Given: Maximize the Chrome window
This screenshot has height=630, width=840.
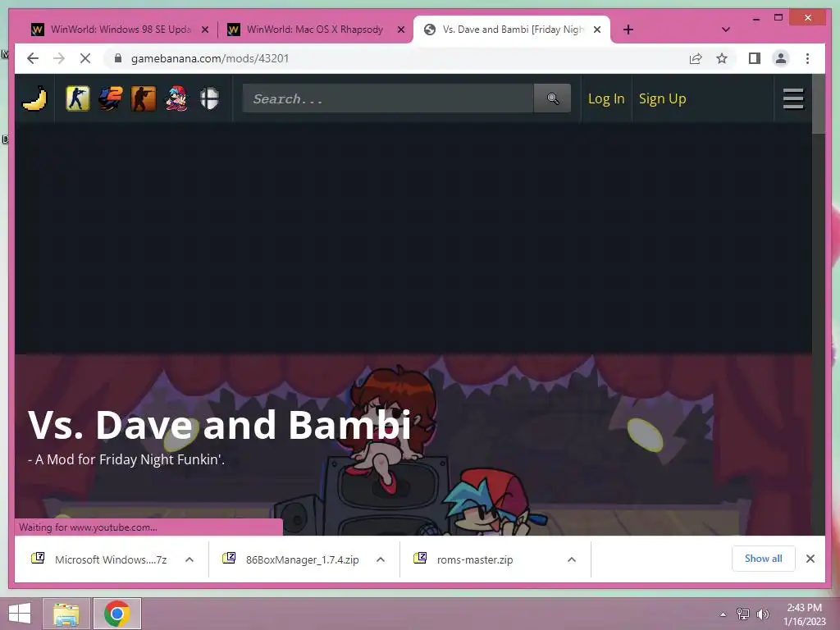Looking at the screenshot, I should (x=778, y=18).
